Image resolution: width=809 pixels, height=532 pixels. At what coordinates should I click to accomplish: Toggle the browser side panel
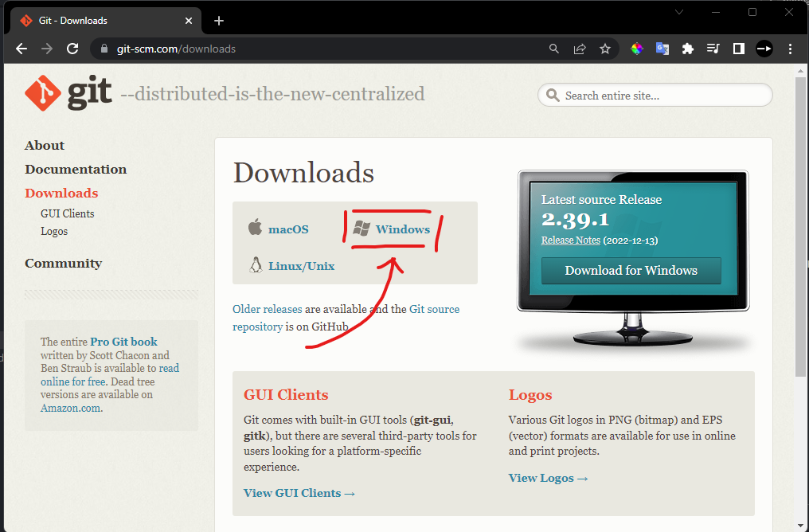[x=738, y=49]
